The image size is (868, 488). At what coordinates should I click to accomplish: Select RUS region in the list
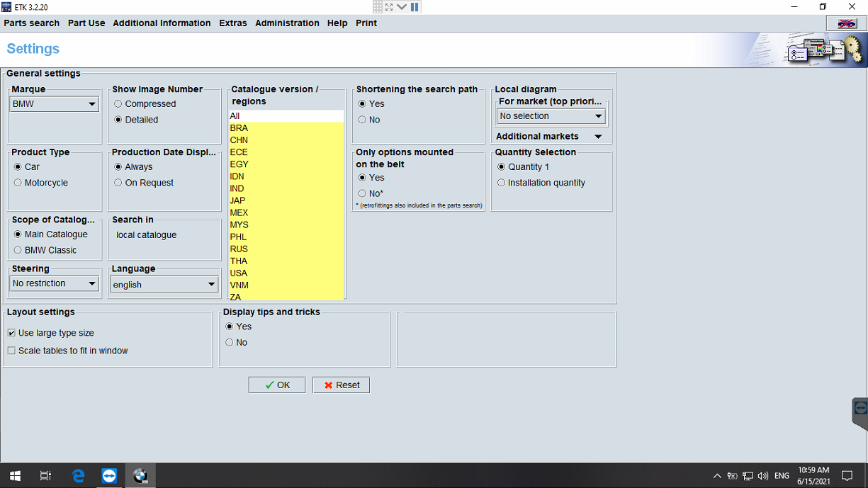tap(286, 249)
